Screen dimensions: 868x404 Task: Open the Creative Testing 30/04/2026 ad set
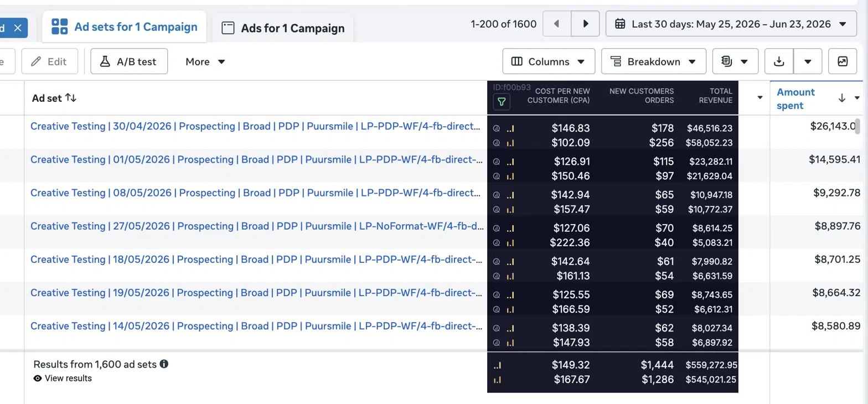255,126
